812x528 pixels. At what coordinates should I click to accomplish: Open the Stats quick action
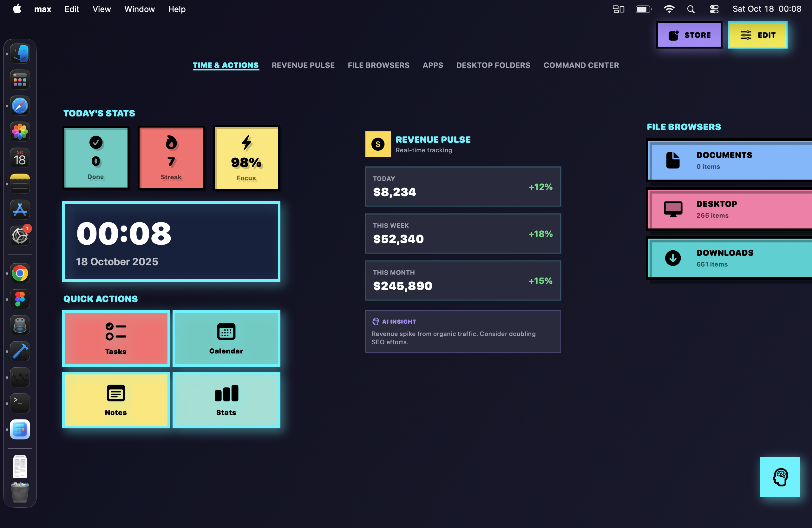pyautogui.click(x=226, y=400)
